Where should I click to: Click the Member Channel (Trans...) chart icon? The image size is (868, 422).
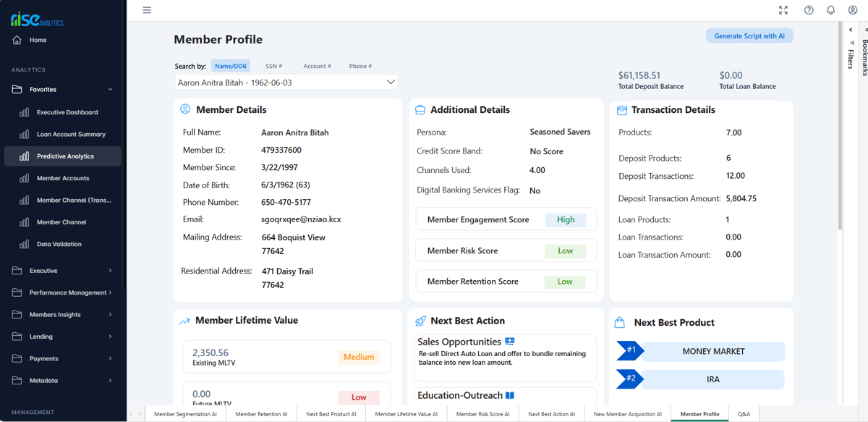click(25, 201)
